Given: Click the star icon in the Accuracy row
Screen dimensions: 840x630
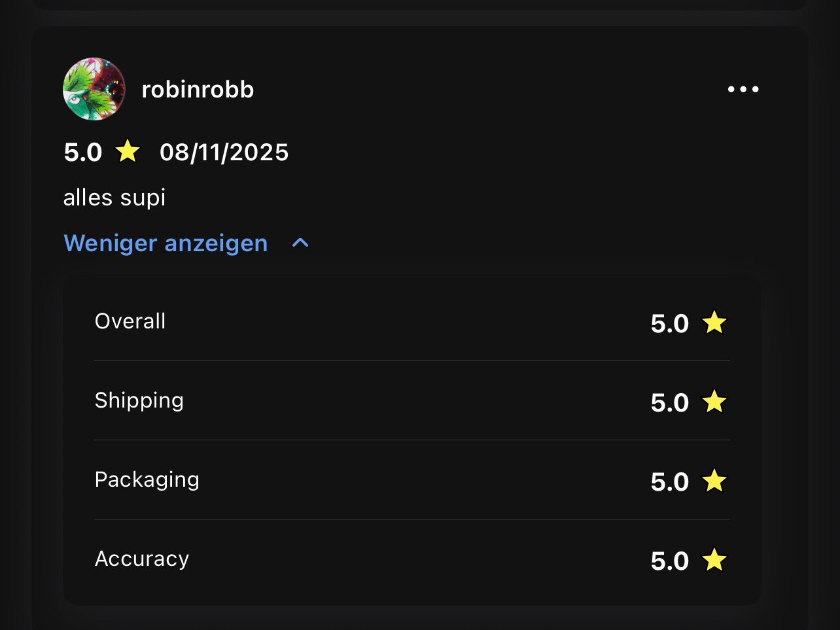Looking at the screenshot, I should [x=714, y=560].
